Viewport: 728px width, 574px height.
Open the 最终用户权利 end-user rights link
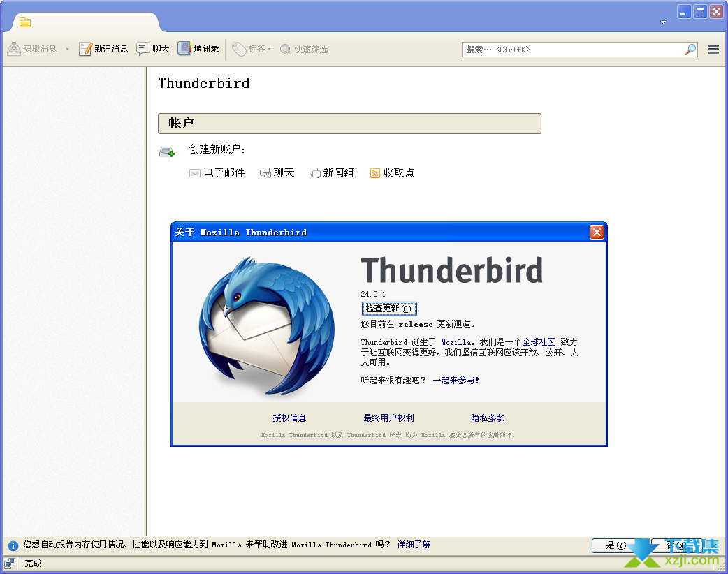click(388, 418)
